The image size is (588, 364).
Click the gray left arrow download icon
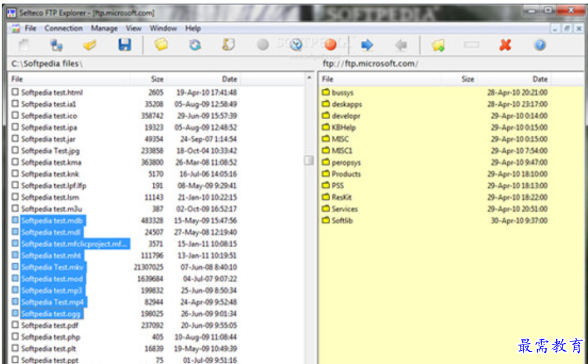pos(401,45)
